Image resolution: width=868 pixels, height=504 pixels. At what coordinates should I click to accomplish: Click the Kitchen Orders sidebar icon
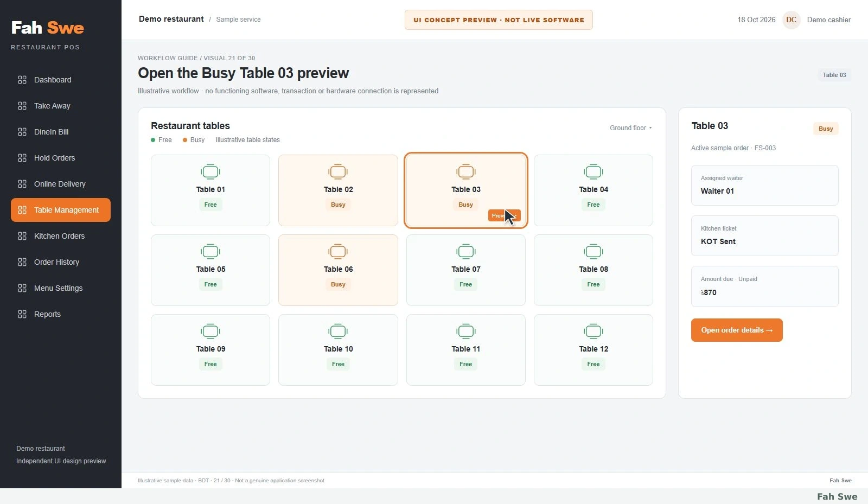[22, 236]
